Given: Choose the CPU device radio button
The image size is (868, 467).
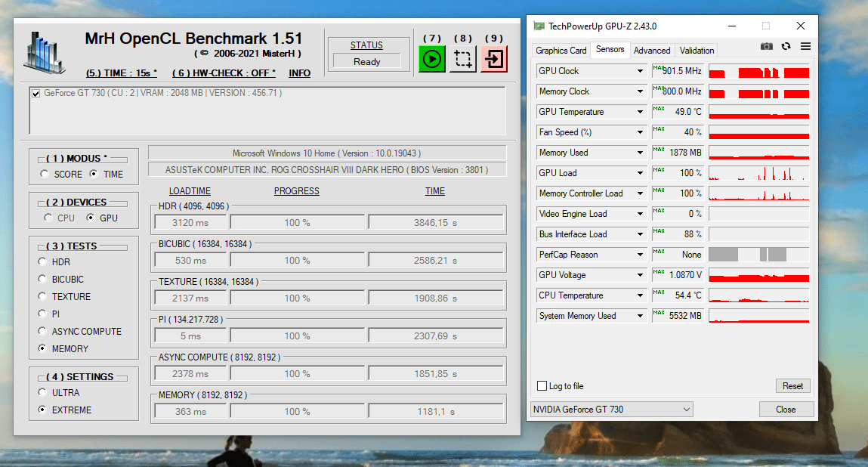Looking at the screenshot, I should 48,218.
